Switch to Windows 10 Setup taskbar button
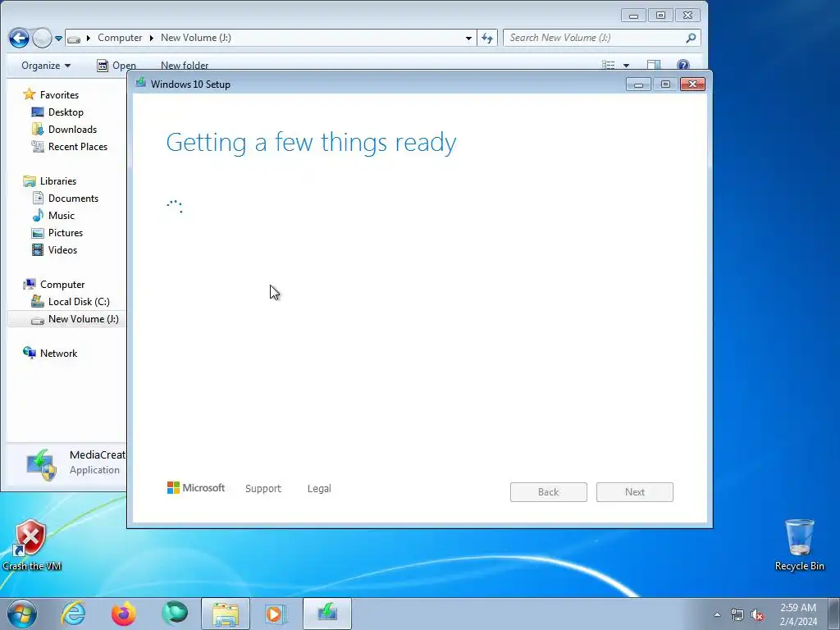Screen dimensions: 840x630 327,614
